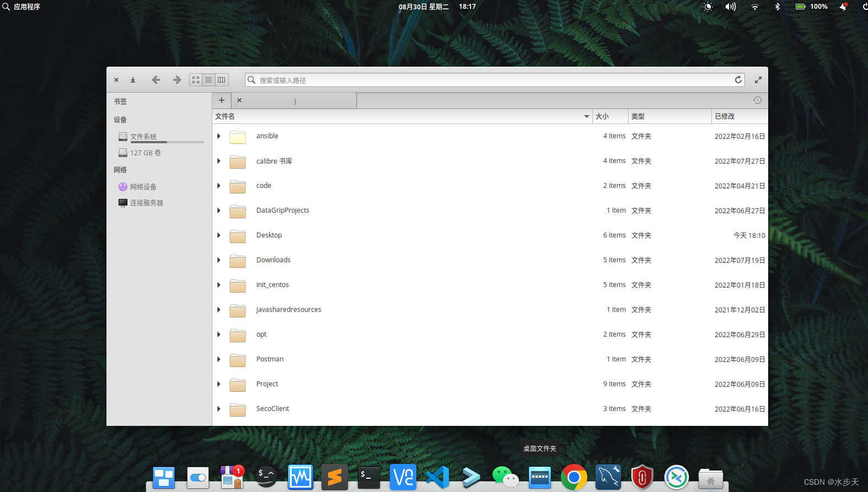Open the notifications bell indicator
Image resolution: width=868 pixels, height=492 pixels.
pos(843,7)
